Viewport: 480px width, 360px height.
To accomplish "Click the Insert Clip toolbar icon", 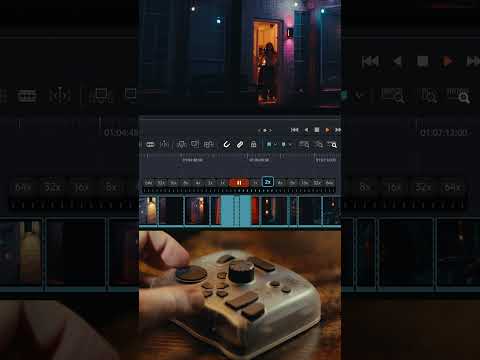I will (x=181, y=145).
